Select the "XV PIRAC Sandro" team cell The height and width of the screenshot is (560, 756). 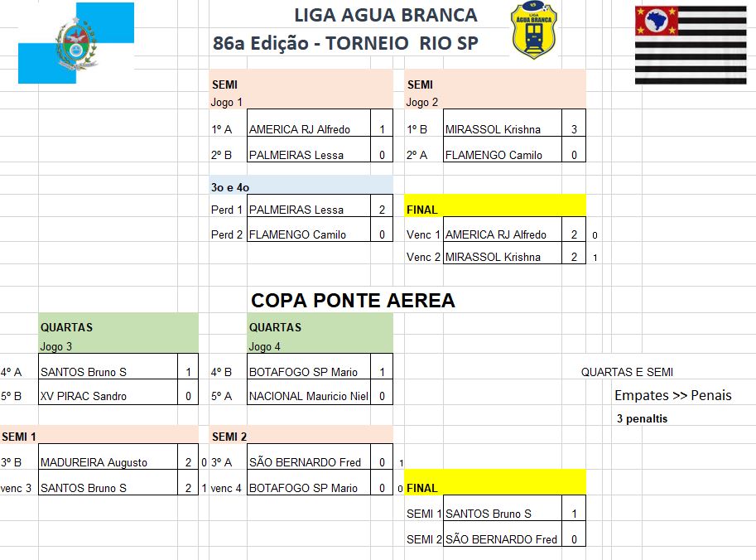click(108, 396)
